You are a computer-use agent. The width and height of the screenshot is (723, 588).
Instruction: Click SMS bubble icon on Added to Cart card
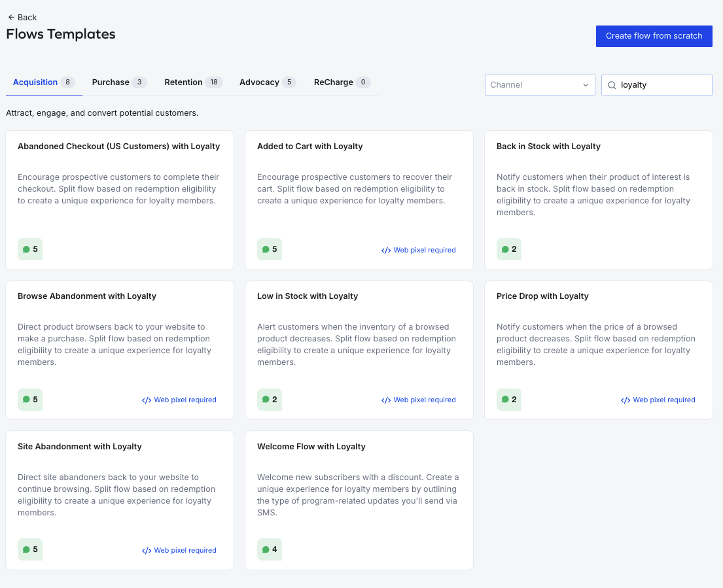tap(266, 249)
